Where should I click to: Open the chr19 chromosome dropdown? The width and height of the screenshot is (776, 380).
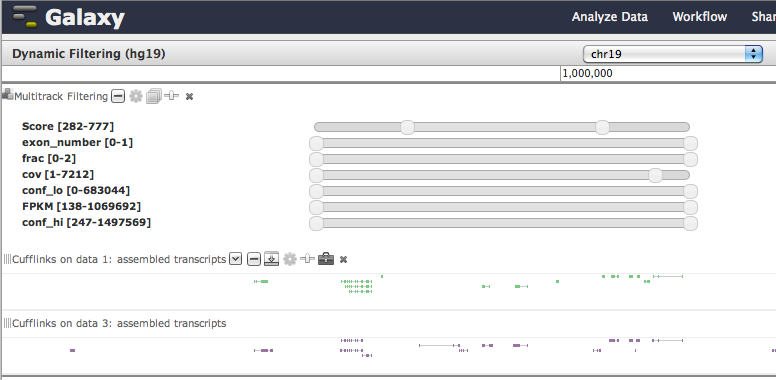pyautogui.click(x=673, y=53)
